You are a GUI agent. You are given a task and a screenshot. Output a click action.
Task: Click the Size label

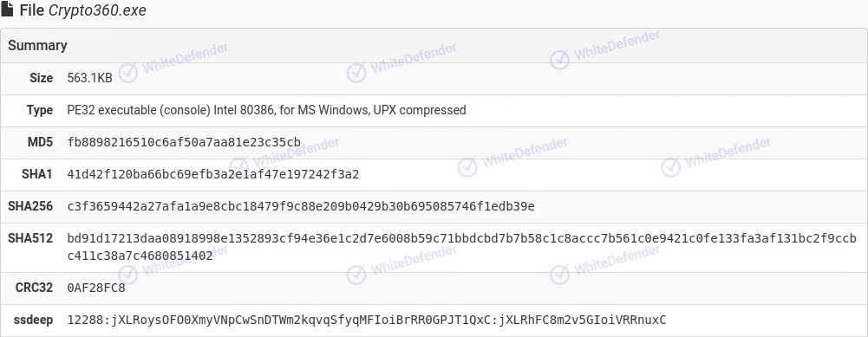tap(42, 78)
